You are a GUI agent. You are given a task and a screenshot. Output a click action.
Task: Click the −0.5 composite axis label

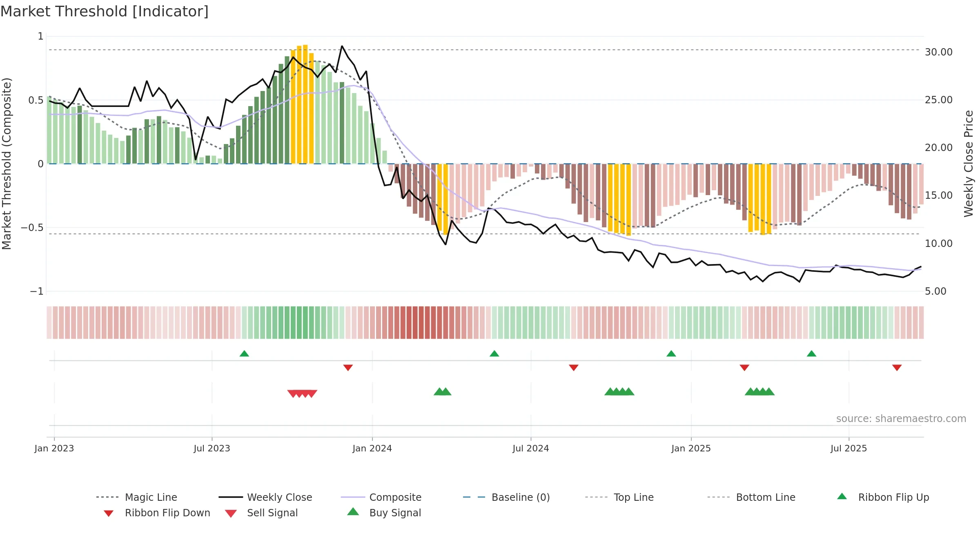coord(32,228)
